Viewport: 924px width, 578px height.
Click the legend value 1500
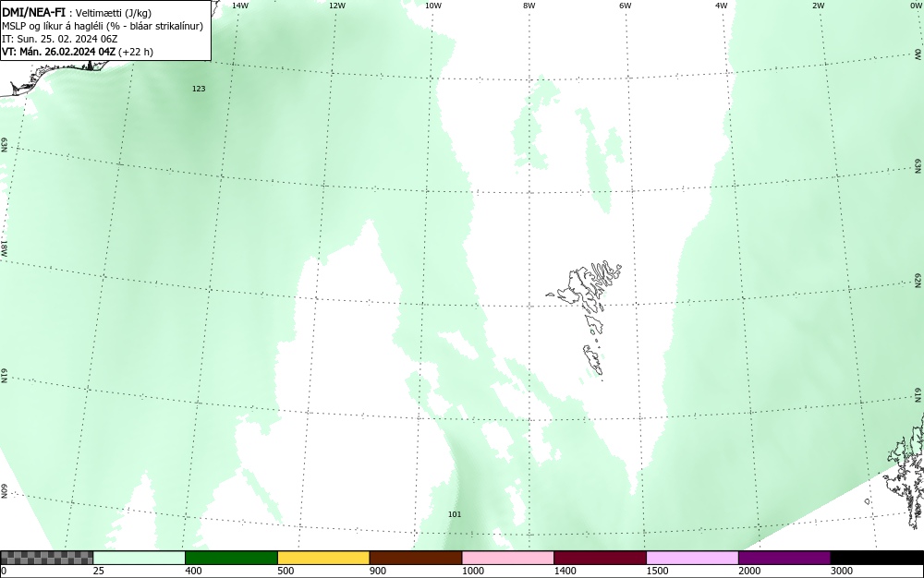pos(657,571)
